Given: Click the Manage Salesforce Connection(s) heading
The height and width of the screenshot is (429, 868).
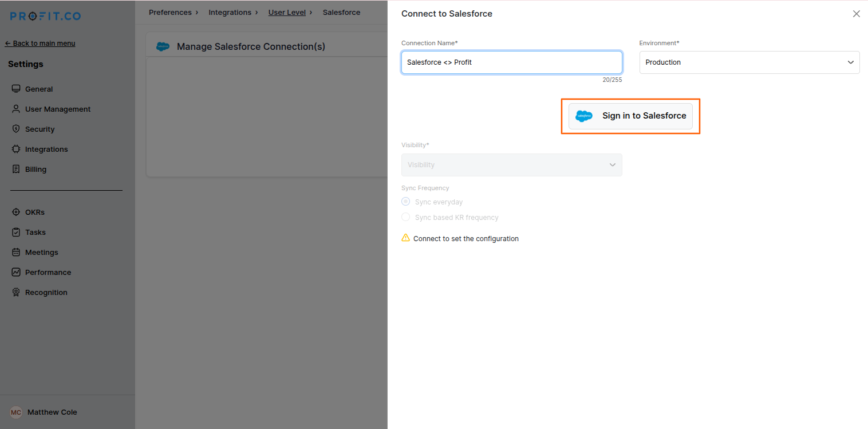Looking at the screenshot, I should click(251, 46).
